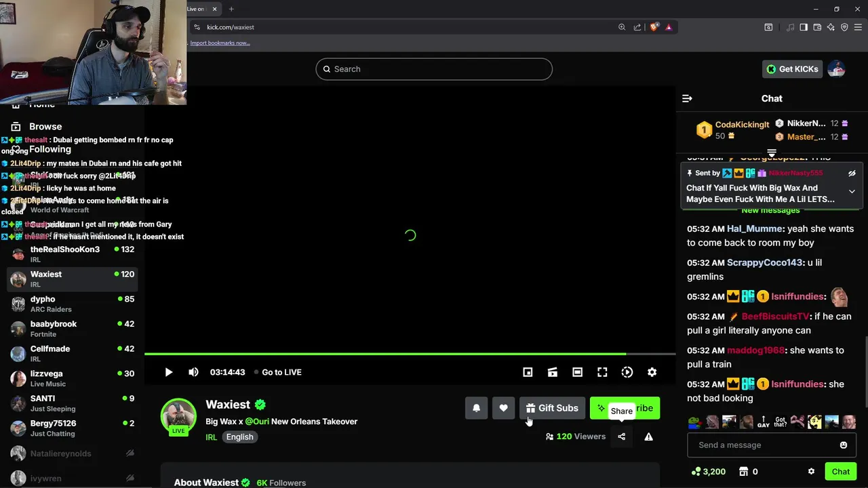Collapse the chat panel arrow icon
Viewport: 868px width, 488px height.
tap(687, 98)
